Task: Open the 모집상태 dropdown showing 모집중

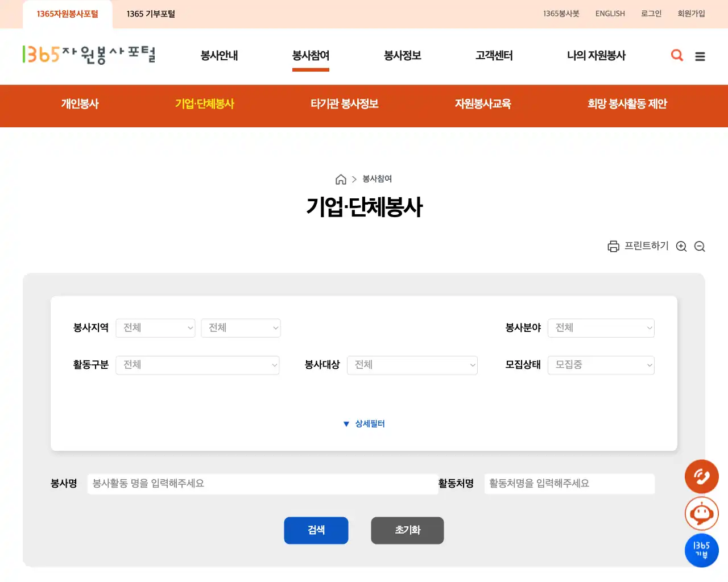Action: coord(601,365)
